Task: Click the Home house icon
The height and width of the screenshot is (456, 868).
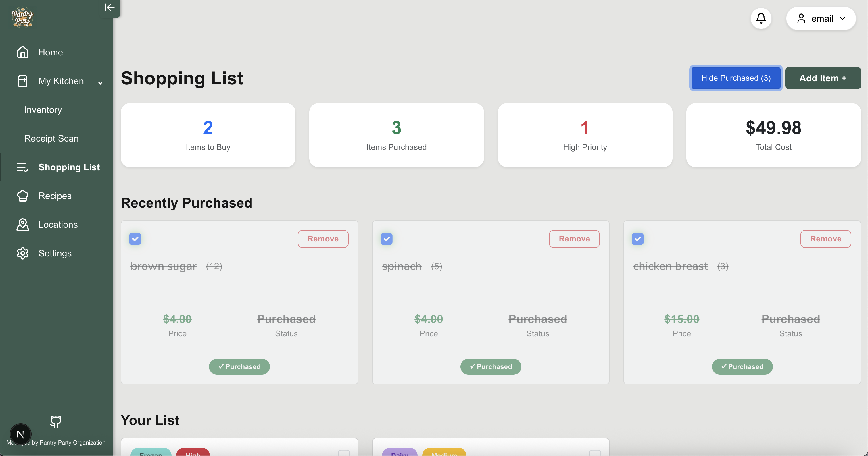Action: [x=23, y=52]
